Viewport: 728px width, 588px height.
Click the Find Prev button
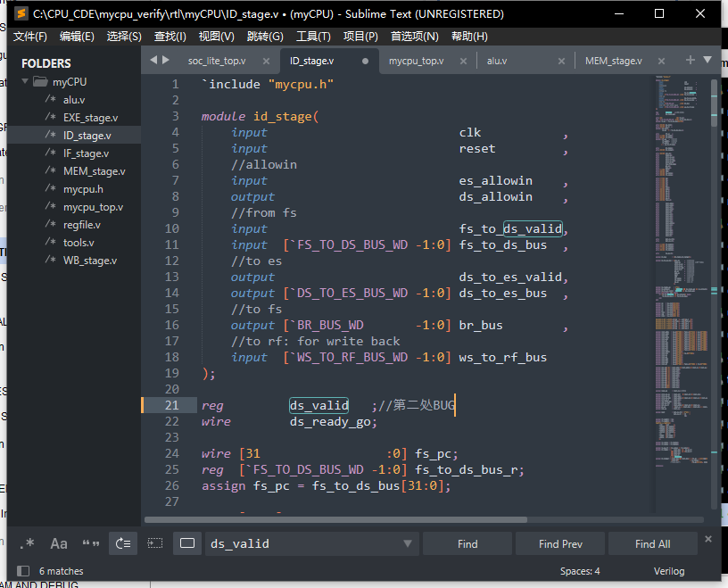(x=560, y=543)
